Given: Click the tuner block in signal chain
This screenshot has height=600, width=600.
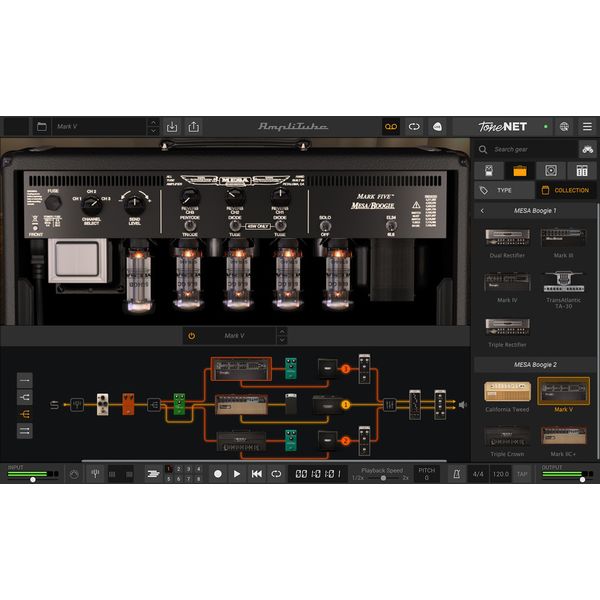Looking at the screenshot, I should click(x=77, y=404).
